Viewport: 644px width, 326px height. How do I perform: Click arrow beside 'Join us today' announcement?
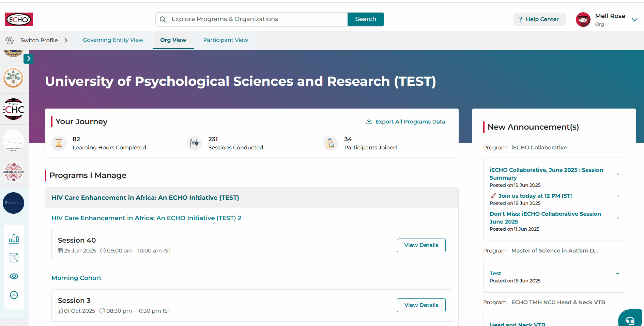[x=617, y=196]
